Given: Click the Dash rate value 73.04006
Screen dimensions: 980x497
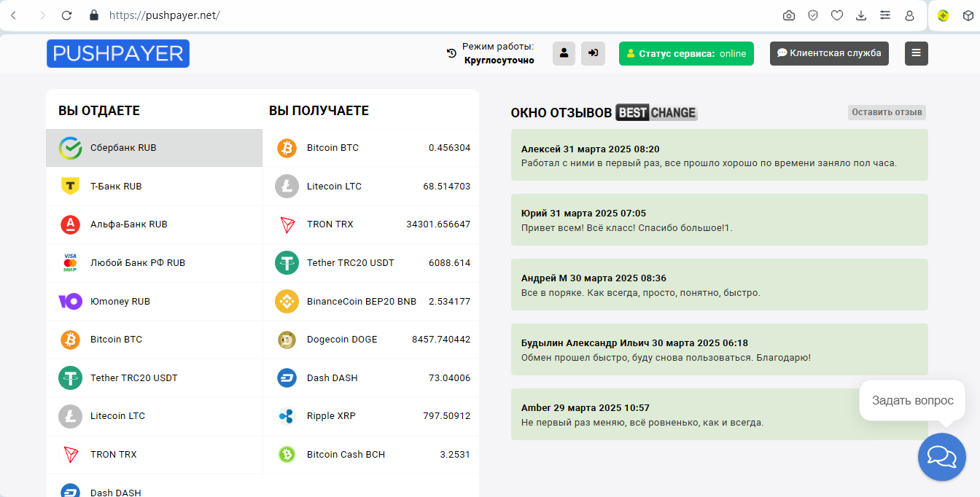Looking at the screenshot, I should [x=449, y=378].
